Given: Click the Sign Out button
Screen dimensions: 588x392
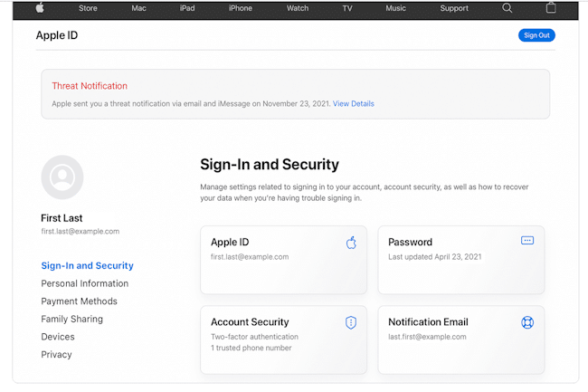Looking at the screenshot, I should point(536,35).
